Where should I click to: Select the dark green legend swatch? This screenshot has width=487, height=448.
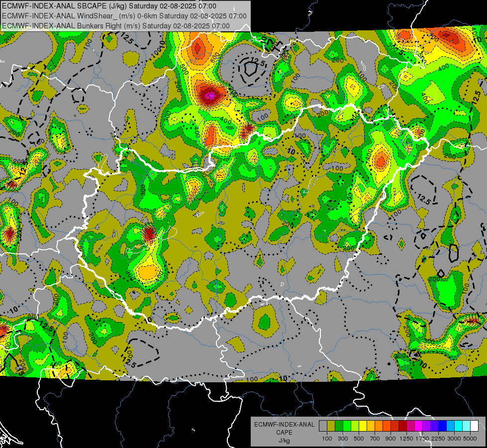(x=339, y=426)
